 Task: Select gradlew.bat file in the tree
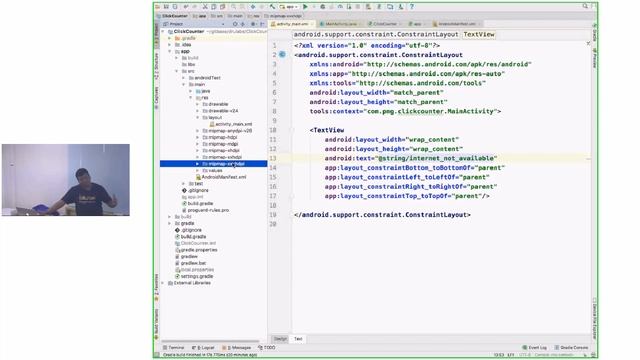click(190, 263)
